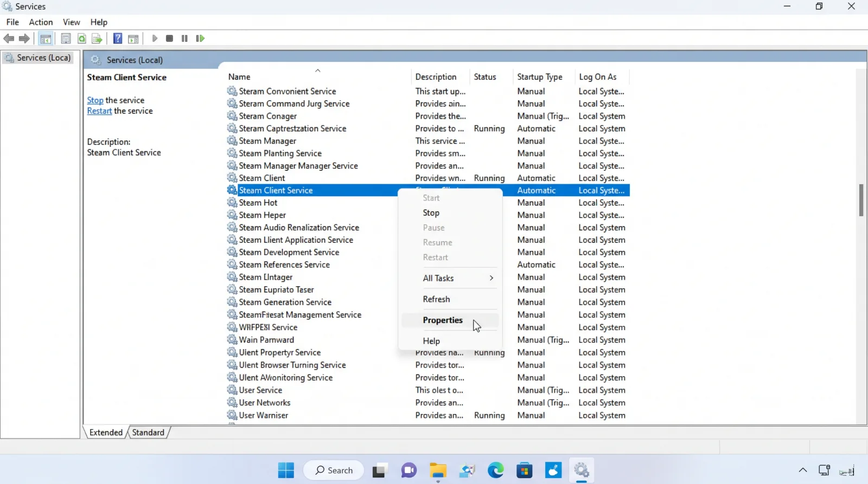
Task: Sort the list by the Name column
Action: point(239,77)
